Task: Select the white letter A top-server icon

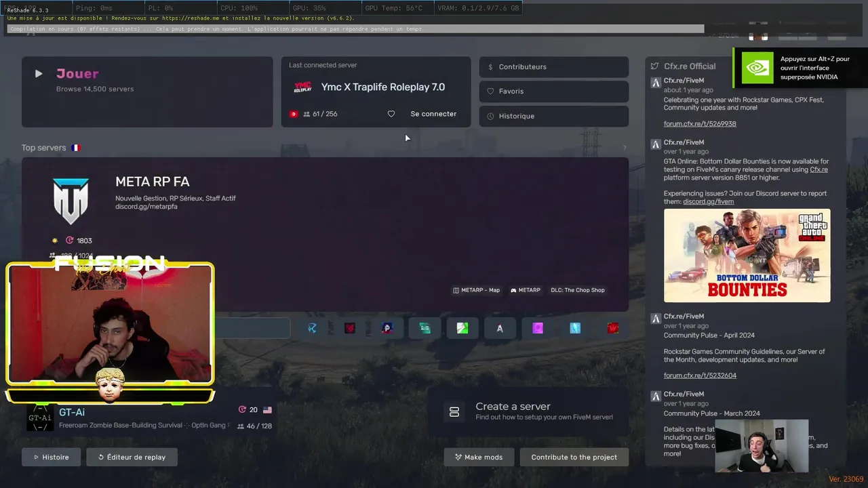Action: tap(500, 328)
